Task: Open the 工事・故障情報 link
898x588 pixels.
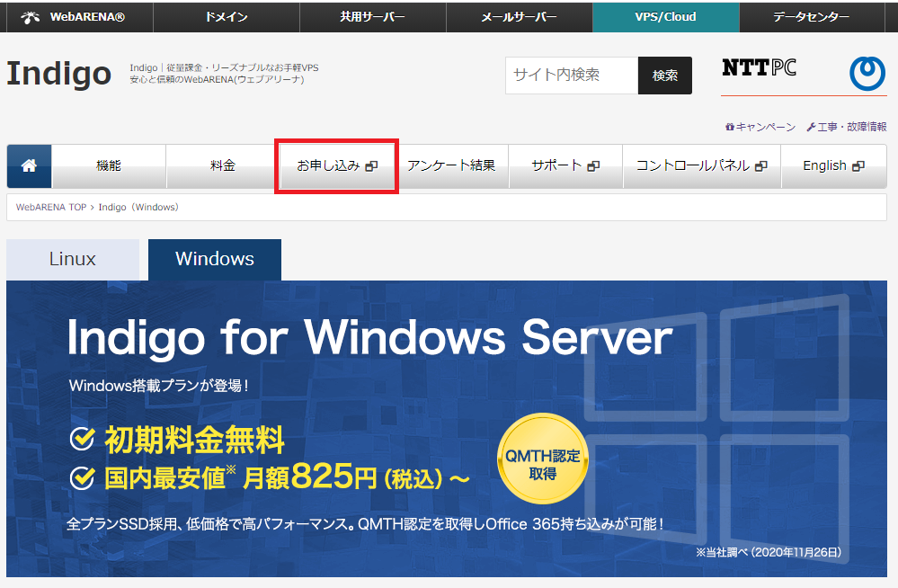Action: tap(851, 127)
